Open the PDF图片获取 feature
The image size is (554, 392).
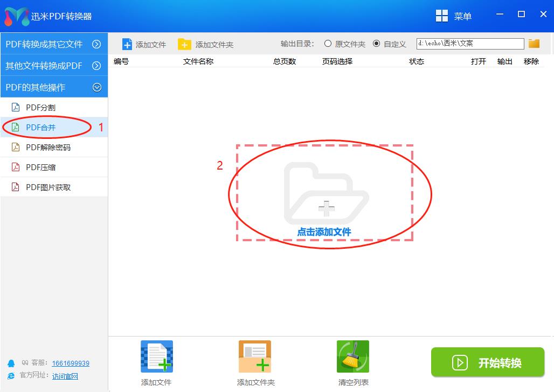(49, 187)
